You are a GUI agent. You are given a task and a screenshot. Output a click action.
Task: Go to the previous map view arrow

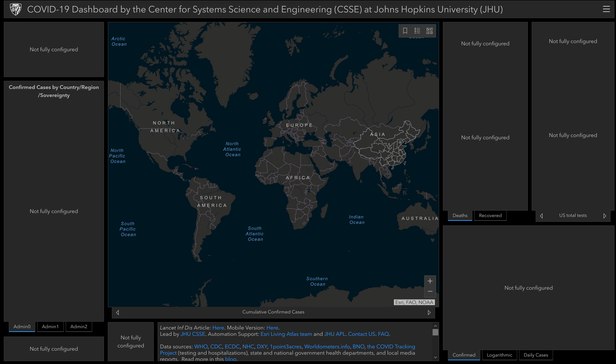point(117,313)
